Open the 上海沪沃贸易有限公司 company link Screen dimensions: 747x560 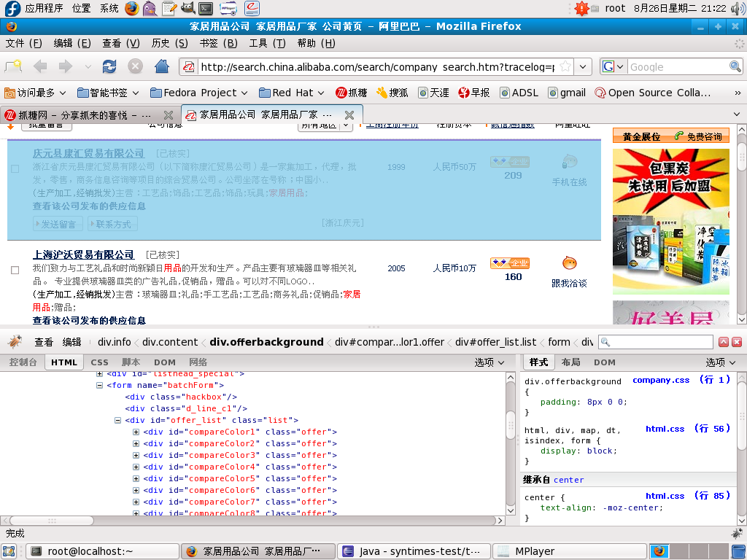(x=83, y=254)
